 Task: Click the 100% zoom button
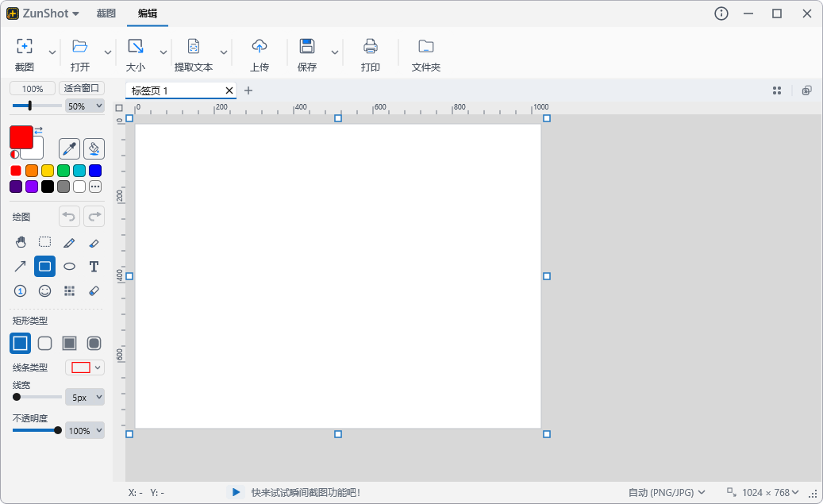point(33,89)
